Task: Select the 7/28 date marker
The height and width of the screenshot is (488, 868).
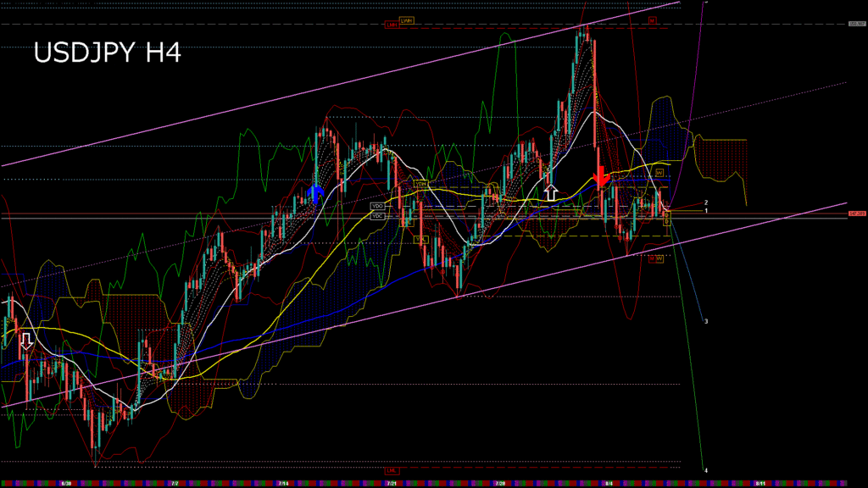Action: click(500, 483)
